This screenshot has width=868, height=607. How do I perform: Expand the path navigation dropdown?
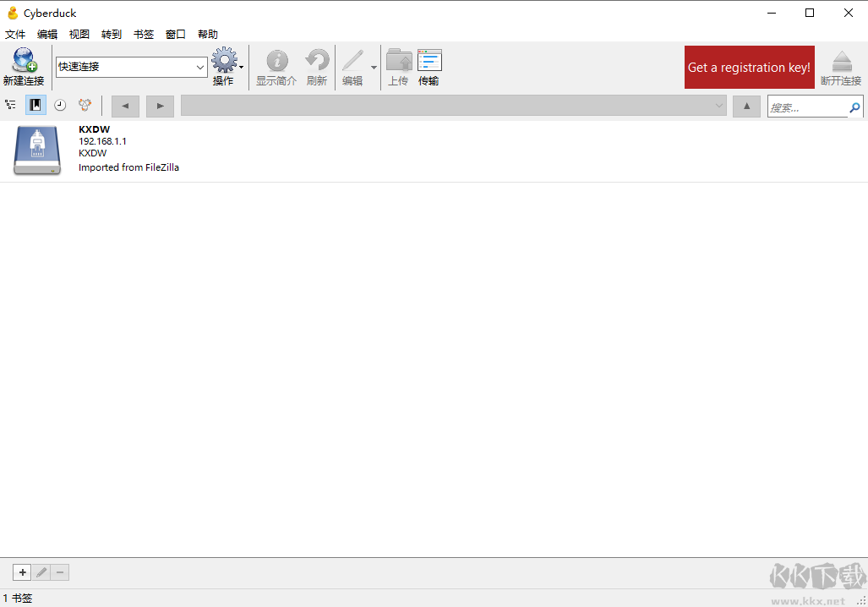[x=719, y=106]
